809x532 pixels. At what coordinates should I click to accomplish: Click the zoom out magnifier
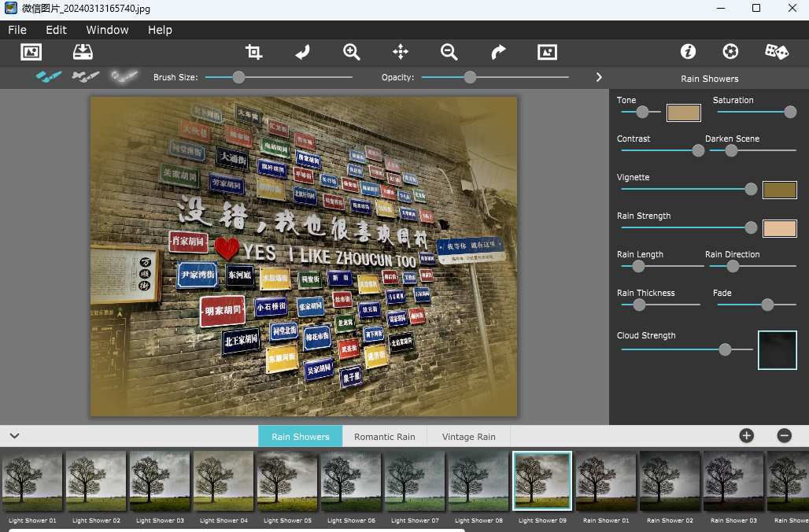(x=449, y=52)
